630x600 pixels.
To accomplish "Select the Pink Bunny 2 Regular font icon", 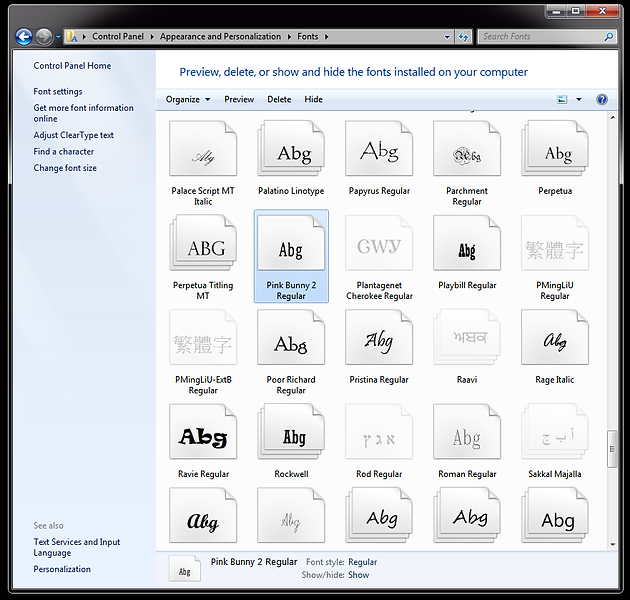I will 291,243.
